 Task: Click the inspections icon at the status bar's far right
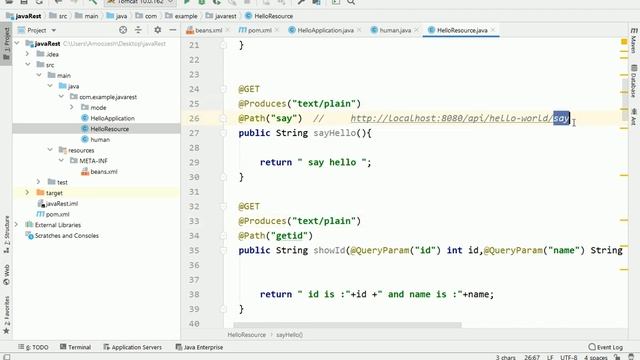[x=631, y=357]
